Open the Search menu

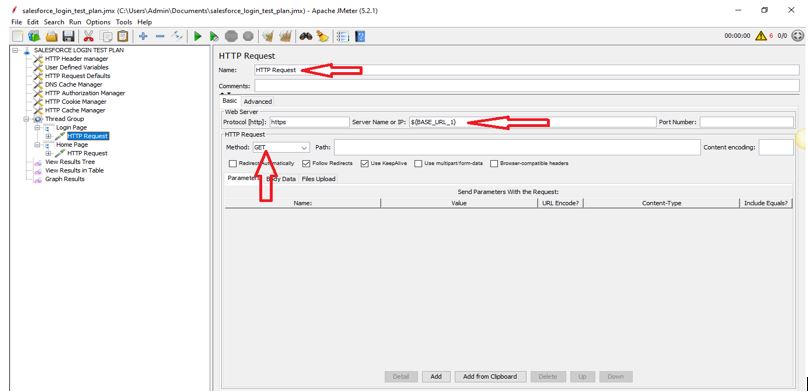click(54, 22)
